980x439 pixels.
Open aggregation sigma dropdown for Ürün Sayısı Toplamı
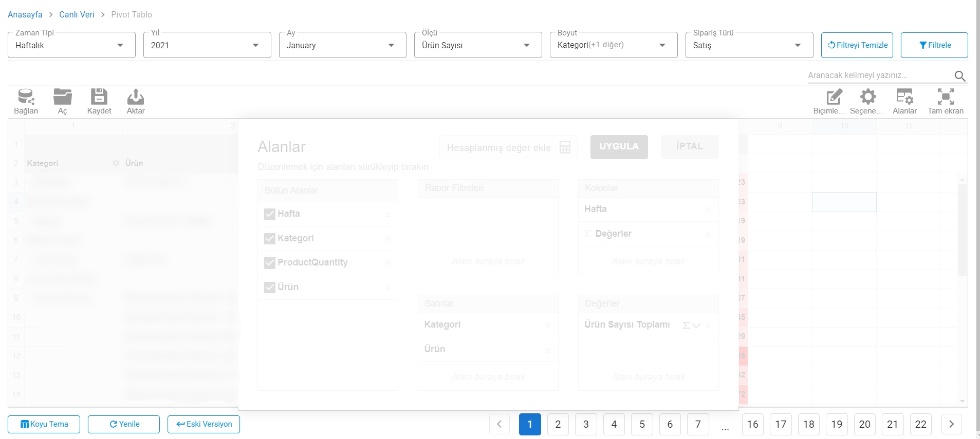click(691, 325)
